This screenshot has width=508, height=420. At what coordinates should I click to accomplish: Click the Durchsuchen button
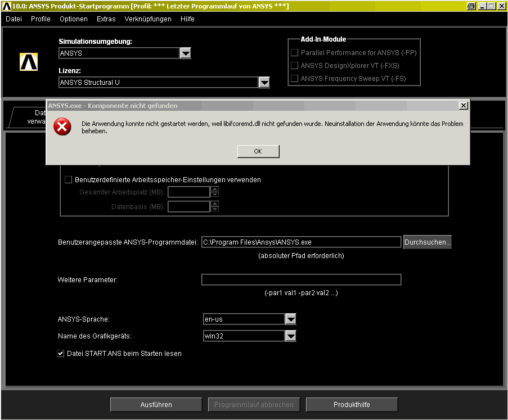pos(428,242)
